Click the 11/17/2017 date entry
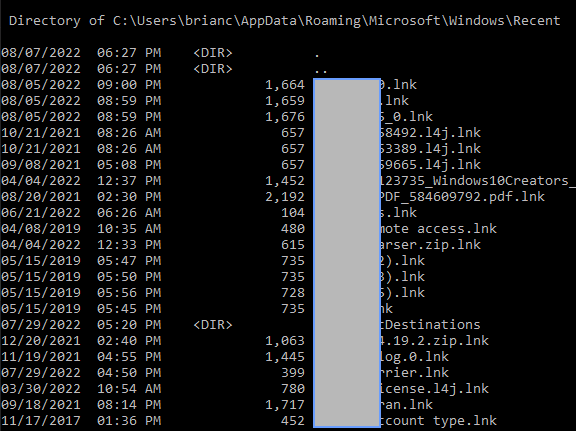The height and width of the screenshot is (431, 576). pos(41,421)
